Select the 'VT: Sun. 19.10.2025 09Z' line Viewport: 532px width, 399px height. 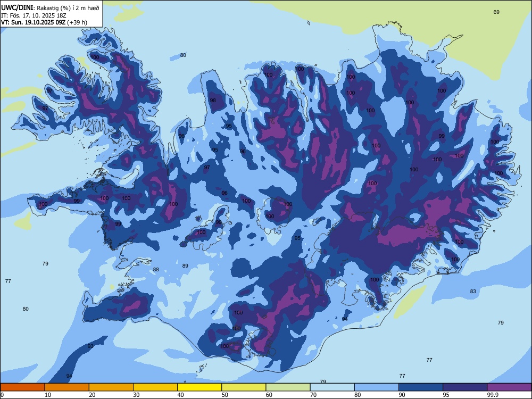(33, 22)
